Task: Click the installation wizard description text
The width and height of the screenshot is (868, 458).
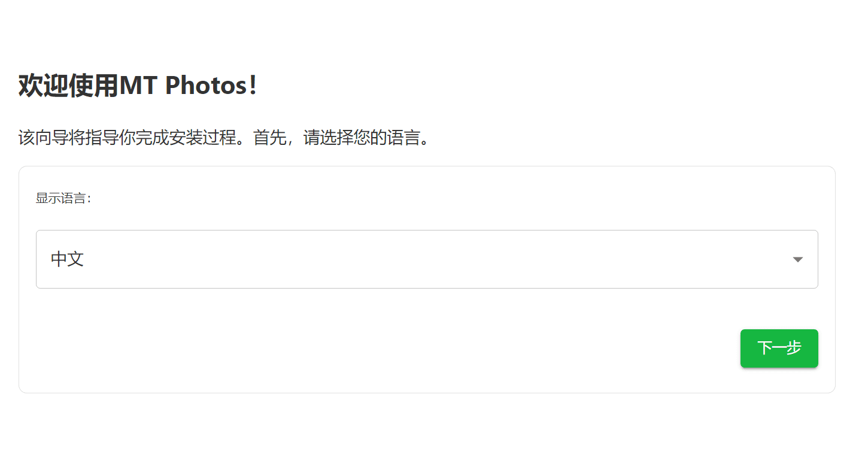Action: pos(224,138)
